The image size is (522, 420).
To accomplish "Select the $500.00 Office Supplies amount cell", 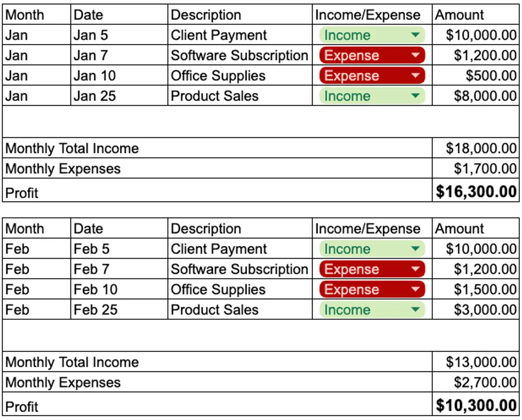I will click(476, 76).
